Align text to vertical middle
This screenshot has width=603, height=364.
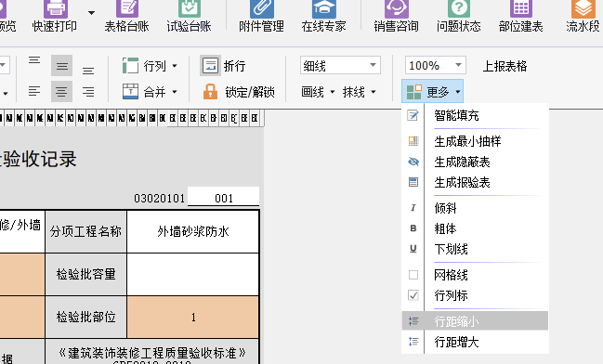[62, 66]
